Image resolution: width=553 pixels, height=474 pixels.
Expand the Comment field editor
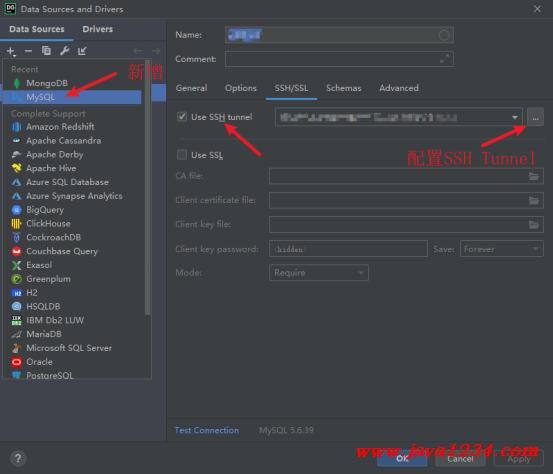[x=444, y=59]
